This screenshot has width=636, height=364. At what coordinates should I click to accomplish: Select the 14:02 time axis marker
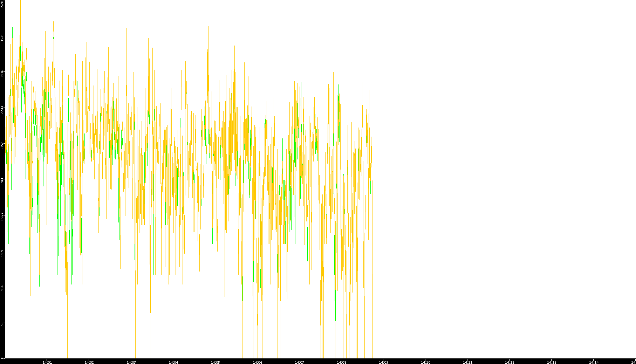tap(89, 362)
